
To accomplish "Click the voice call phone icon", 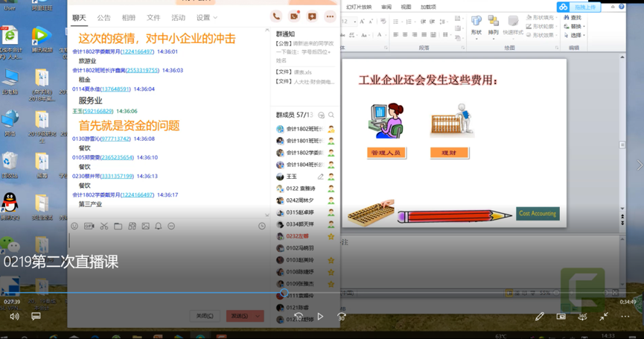I will point(276,16).
